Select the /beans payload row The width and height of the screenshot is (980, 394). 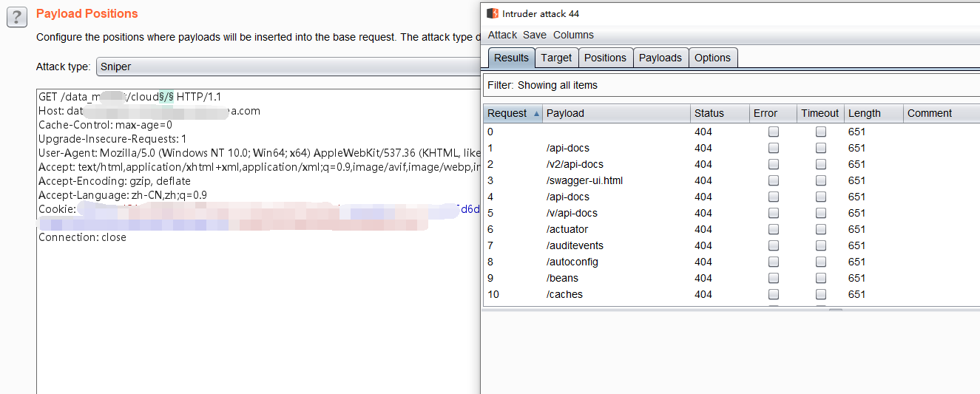point(731,278)
